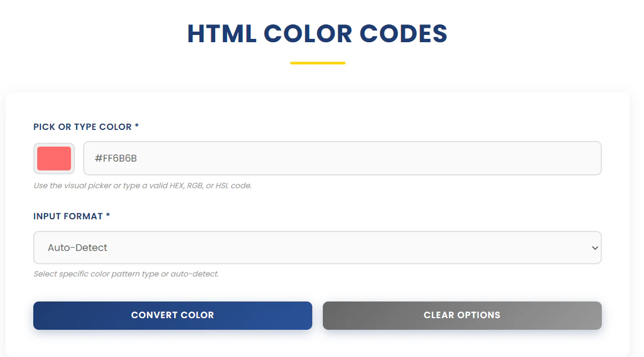This screenshot has width=644, height=357.
Task: Click CONVERT COLOR to transform the color
Action: pos(173,315)
